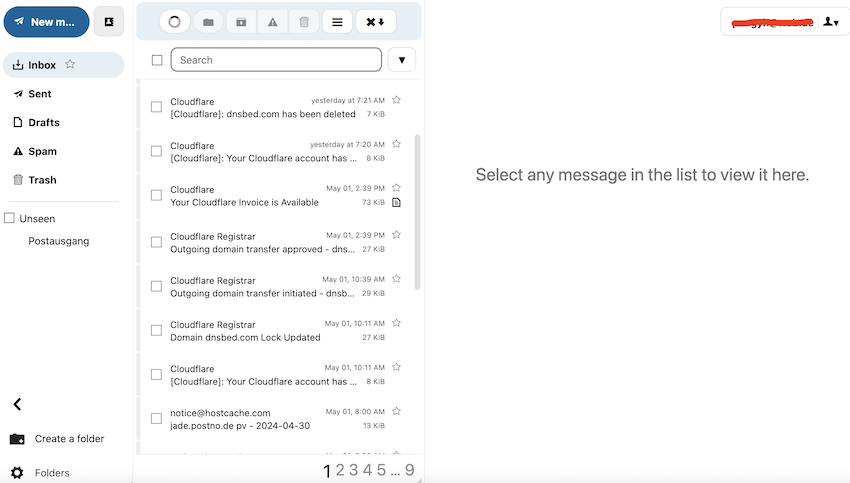Click the archive icon in toolbar
850x483 pixels.
[x=240, y=21]
